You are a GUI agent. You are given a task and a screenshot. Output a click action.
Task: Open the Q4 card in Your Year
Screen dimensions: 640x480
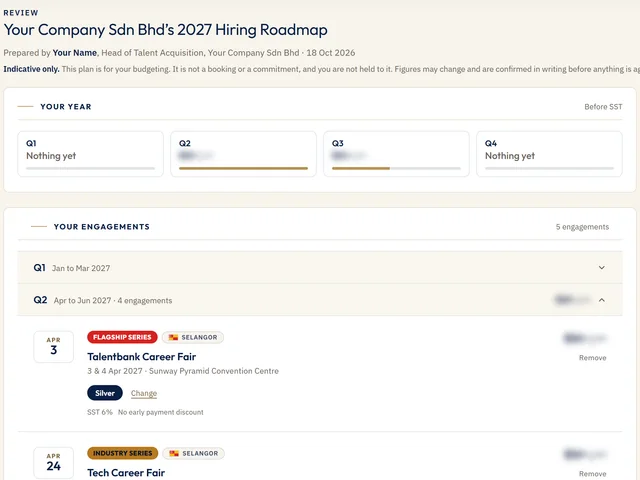[x=549, y=154]
